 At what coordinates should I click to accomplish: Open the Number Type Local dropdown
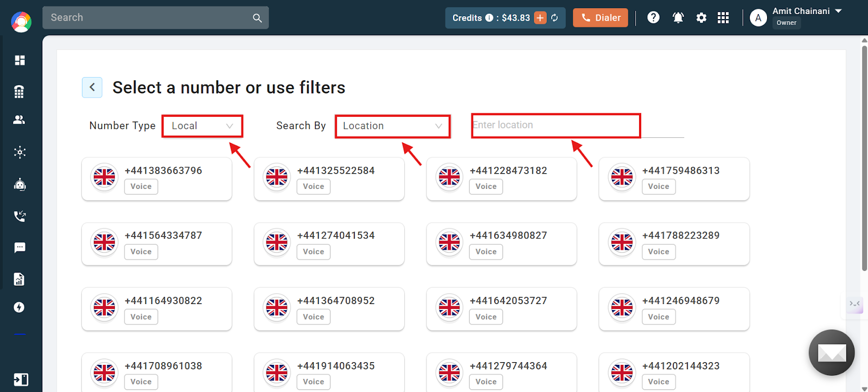click(202, 126)
